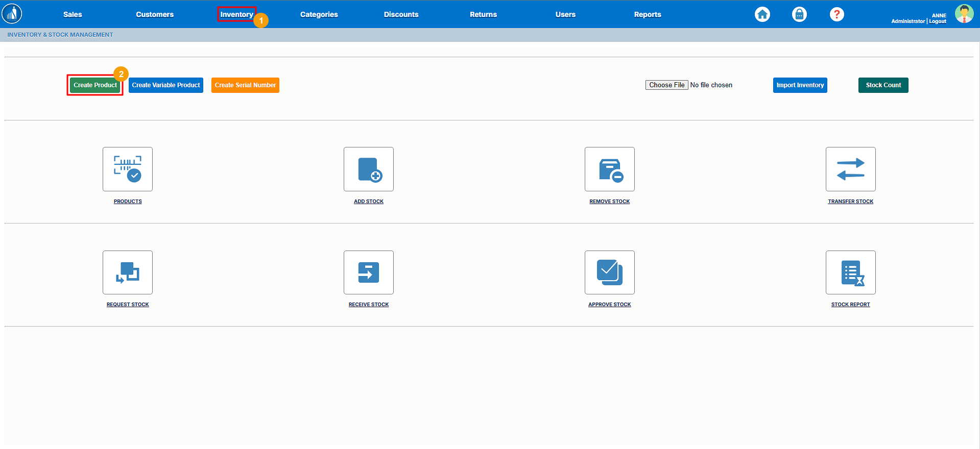This screenshot has width=980, height=449.
Task: Click the lock icon in header
Action: [799, 14]
